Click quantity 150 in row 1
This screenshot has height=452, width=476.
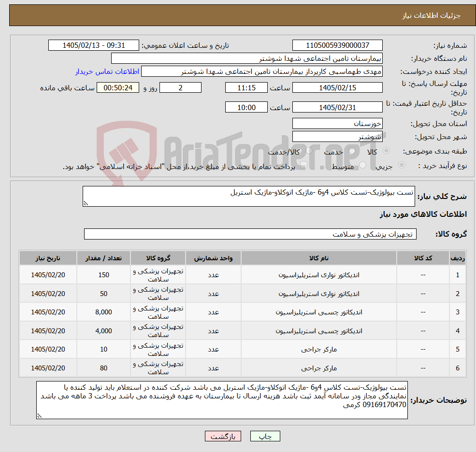click(x=103, y=275)
